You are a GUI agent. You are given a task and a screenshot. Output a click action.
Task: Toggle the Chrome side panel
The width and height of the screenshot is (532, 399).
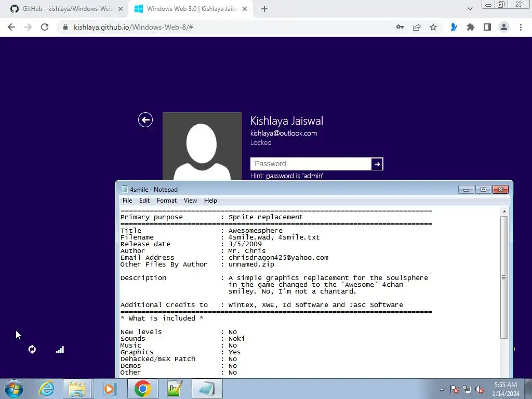click(x=487, y=27)
